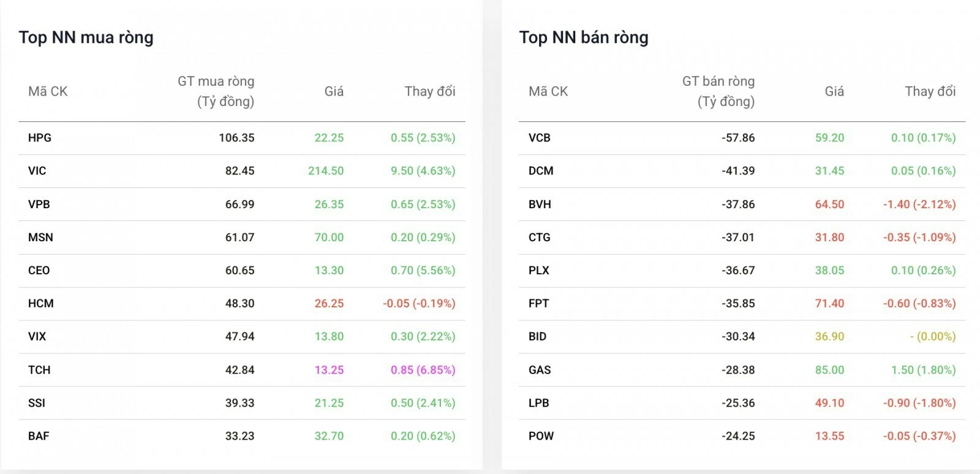Viewport: 980px width, 474px height.
Task: Select POW change -0.05 (-0.37%)
Action: (x=919, y=436)
